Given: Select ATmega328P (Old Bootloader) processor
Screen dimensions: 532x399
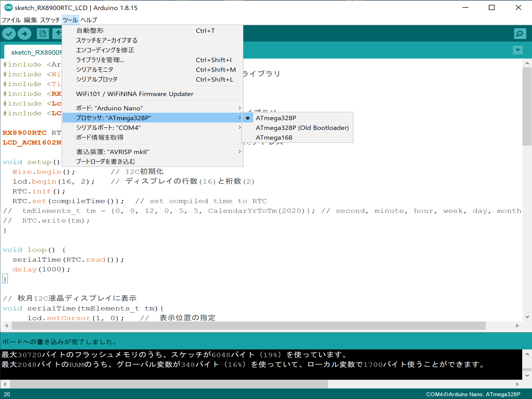Looking at the screenshot, I should click(x=302, y=127).
